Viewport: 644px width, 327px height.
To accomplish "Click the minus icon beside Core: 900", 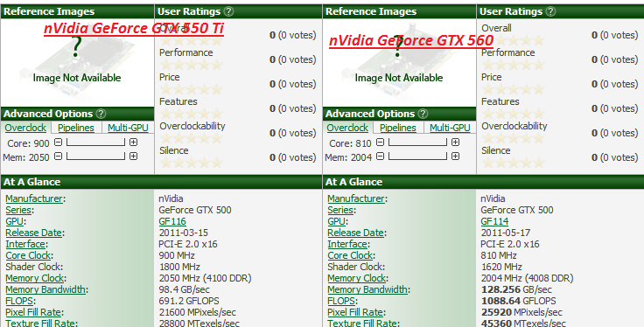I will click(x=59, y=143).
